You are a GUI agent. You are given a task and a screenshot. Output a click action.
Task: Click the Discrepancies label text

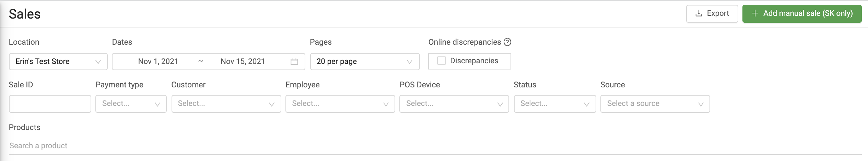474,61
